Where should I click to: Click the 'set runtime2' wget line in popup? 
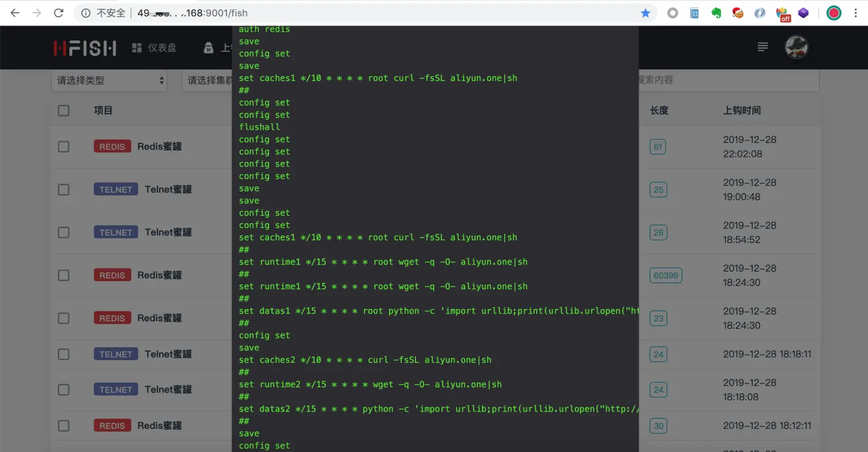[x=370, y=384]
